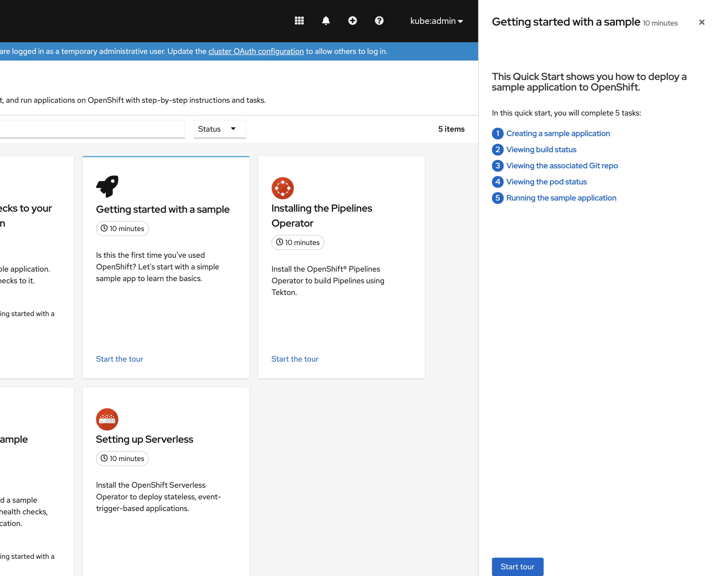This screenshot has height=576, width=728.
Task: Open task 1 Creating a sample application
Action: click(x=558, y=134)
